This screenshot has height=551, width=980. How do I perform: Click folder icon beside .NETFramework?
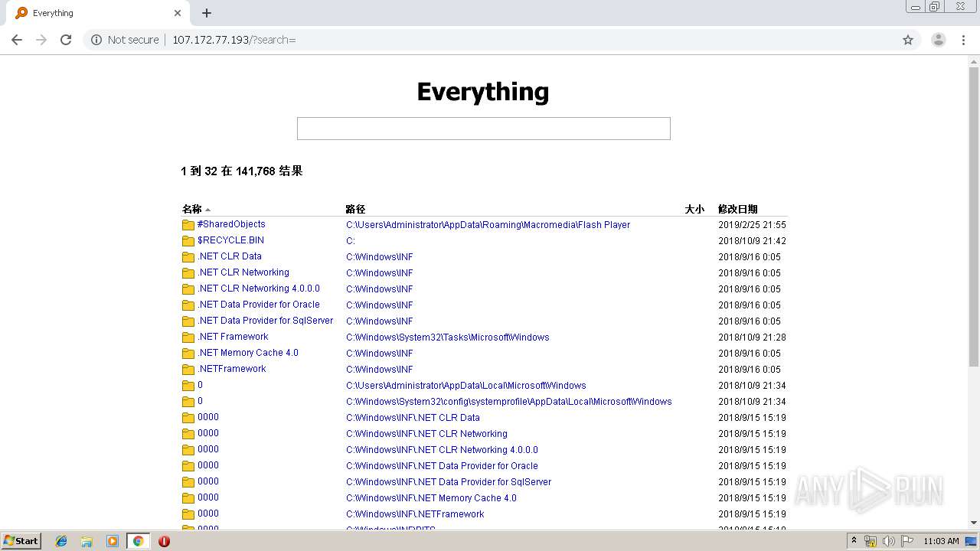point(188,370)
